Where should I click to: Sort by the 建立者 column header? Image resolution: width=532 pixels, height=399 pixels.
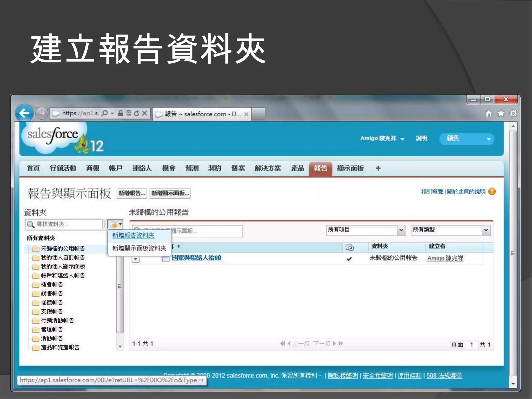click(x=437, y=246)
